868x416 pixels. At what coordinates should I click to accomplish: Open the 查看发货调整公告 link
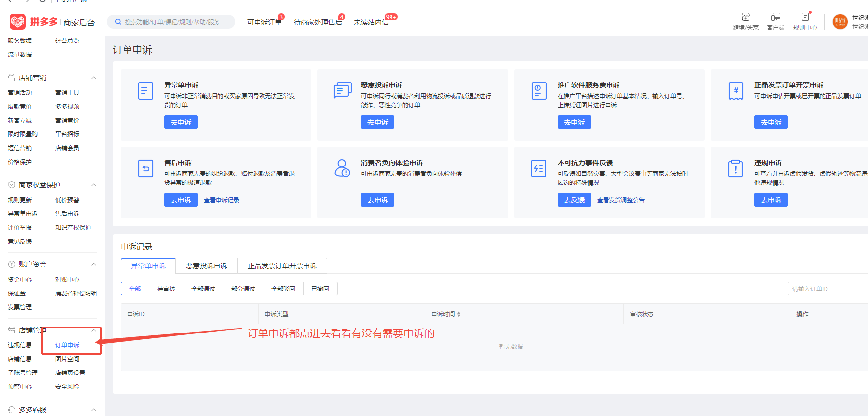click(x=620, y=200)
